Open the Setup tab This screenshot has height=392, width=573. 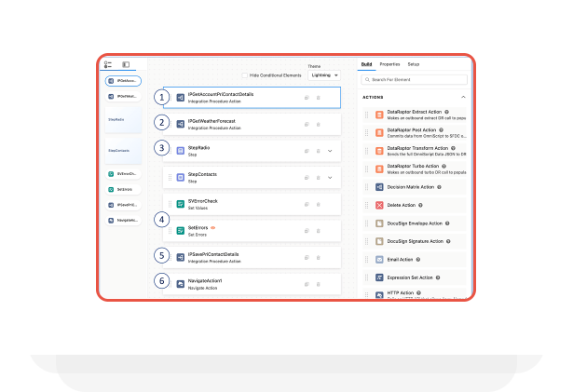[x=414, y=64]
